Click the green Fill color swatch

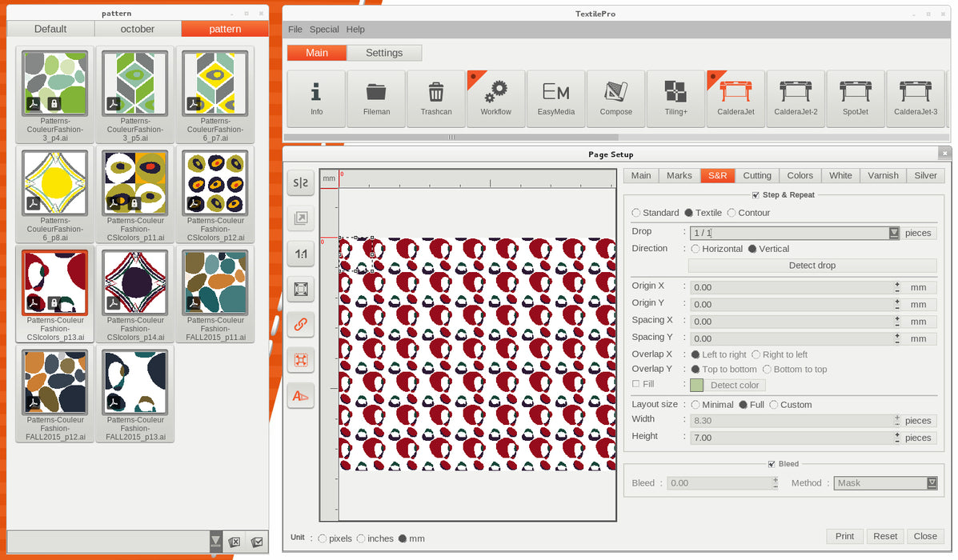click(x=696, y=385)
